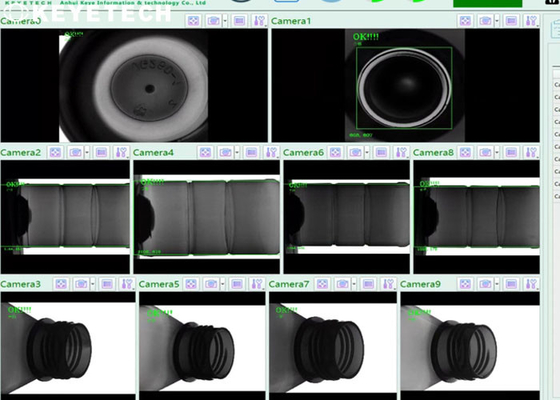Open the Camera2 snapshot dropdown arrow
The image size is (560, 400).
point(87,152)
